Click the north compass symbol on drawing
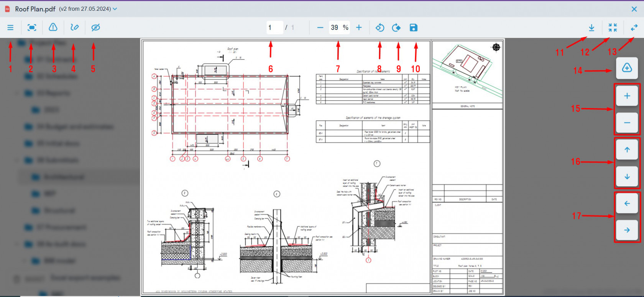This screenshot has width=644, height=297. coord(496,47)
